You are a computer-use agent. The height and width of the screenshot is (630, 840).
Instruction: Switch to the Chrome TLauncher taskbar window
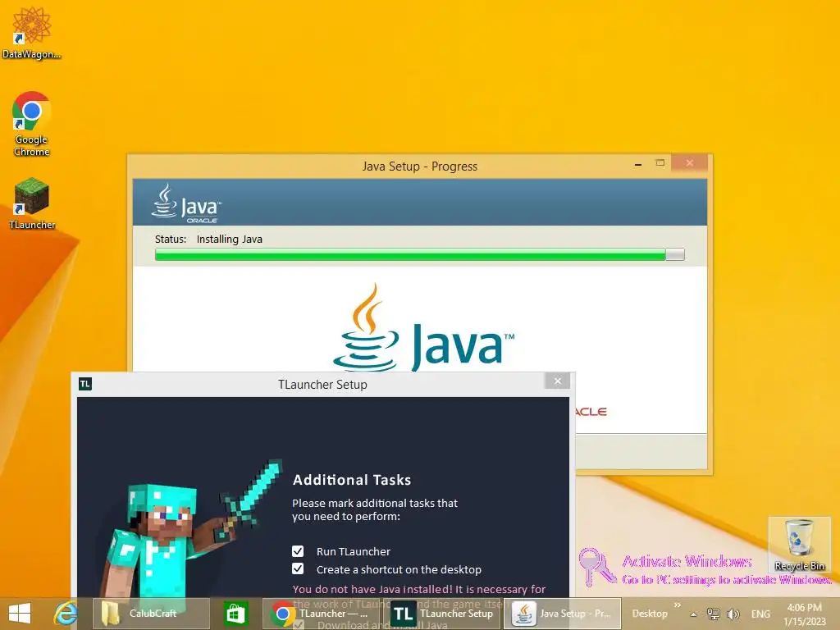click(x=322, y=614)
